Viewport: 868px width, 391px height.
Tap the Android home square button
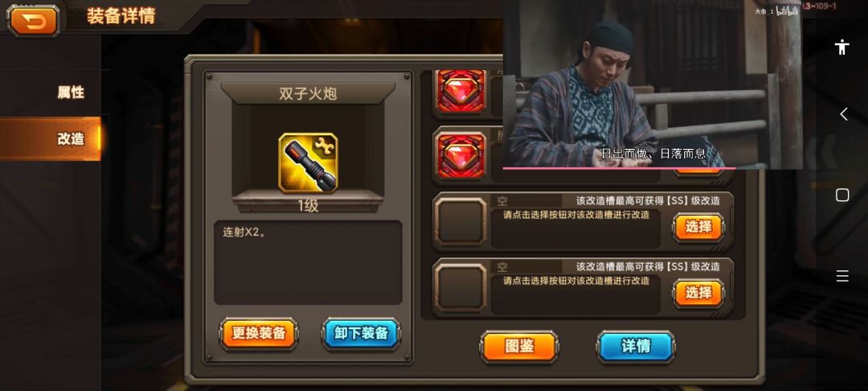(842, 195)
